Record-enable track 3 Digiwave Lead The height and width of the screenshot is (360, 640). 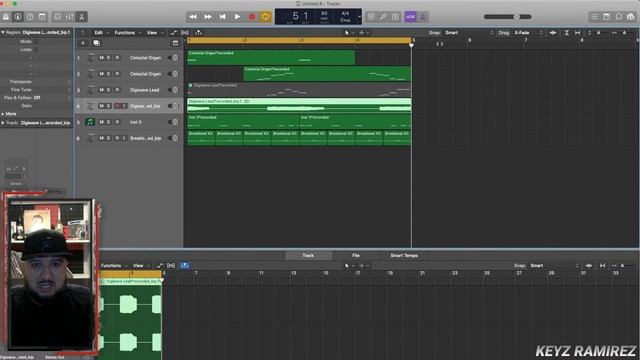117,90
